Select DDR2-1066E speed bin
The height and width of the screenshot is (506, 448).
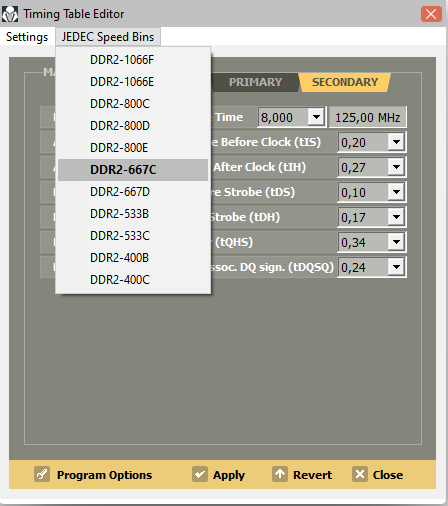(133, 82)
